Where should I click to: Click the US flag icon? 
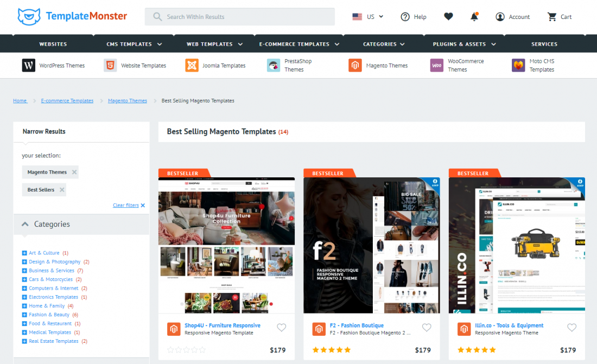point(357,17)
